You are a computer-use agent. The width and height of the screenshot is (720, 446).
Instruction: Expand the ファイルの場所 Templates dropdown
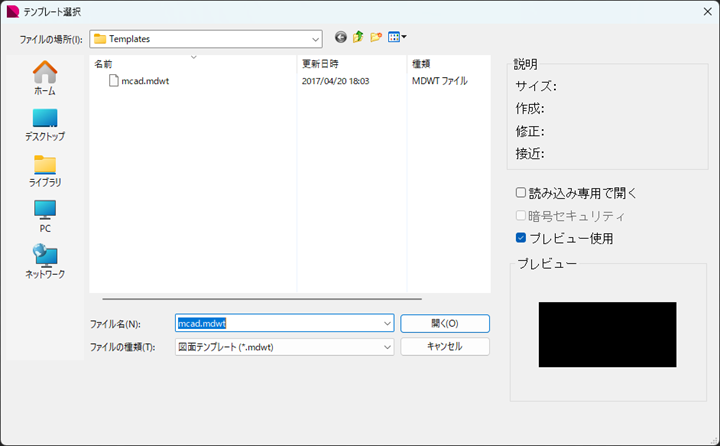pyautogui.click(x=315, y=39)
